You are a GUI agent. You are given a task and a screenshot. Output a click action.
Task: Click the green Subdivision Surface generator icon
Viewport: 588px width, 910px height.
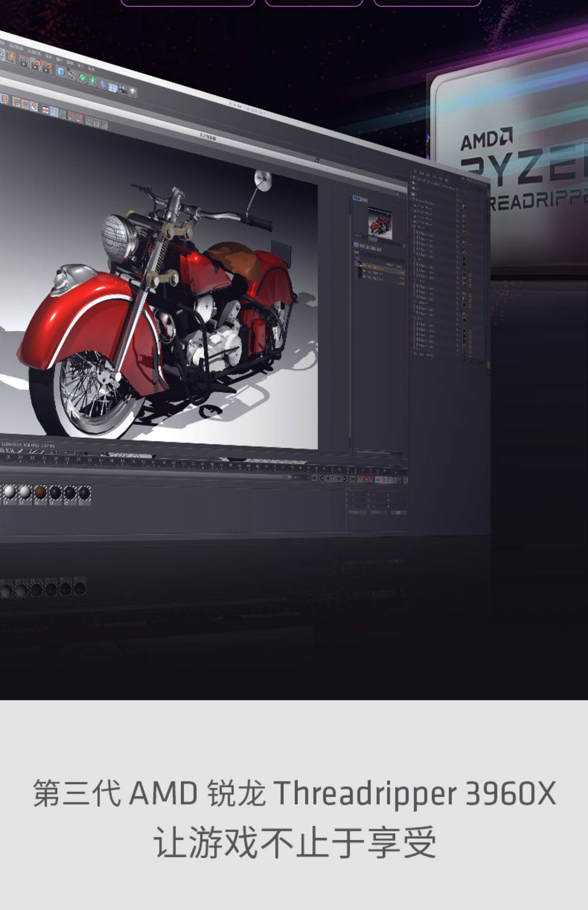[82, 77]
